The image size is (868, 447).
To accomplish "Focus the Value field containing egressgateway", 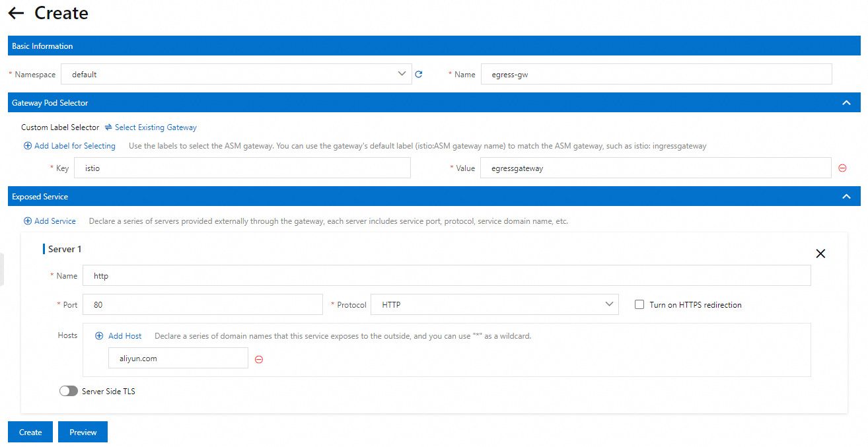I will [x=655, y=168].
